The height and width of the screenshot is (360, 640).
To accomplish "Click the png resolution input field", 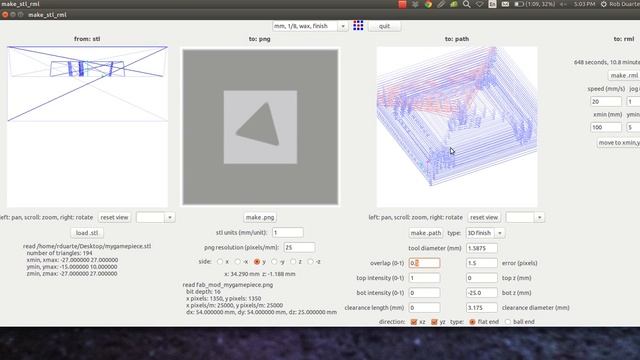I will click(299, 247).
